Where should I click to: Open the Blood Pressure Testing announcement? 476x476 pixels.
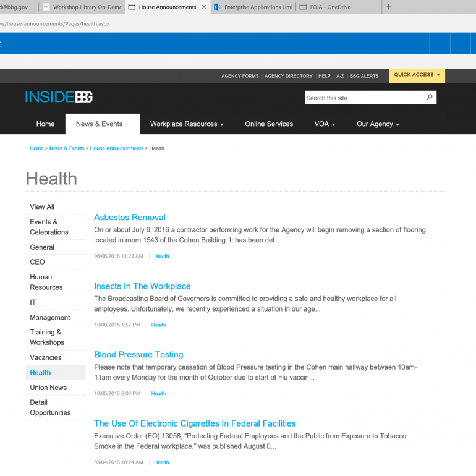point(138,355)
